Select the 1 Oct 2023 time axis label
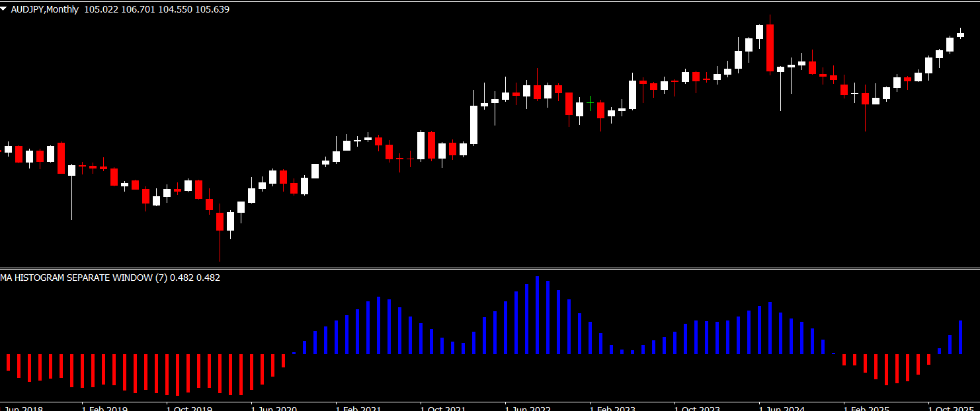The image size is (980, 411). (x=697, y=408)
